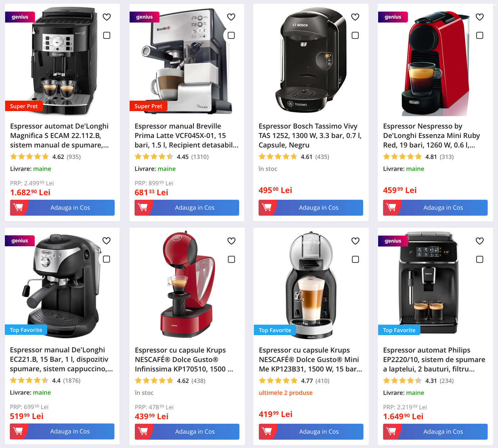The image size is (498, 448).
Task: Click Adauga in Cos for Nespresso Essenza
Action: 435,208
